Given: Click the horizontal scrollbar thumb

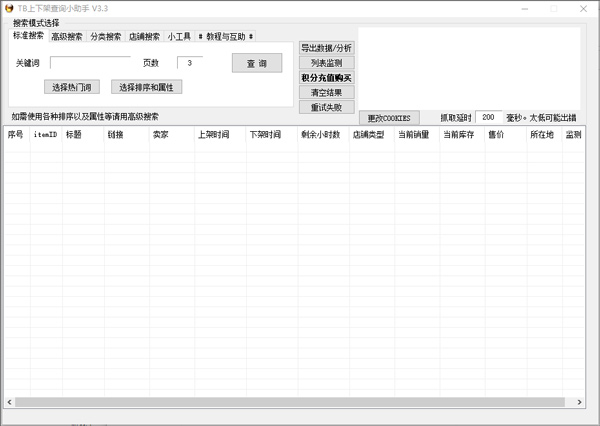Looking at the screenshot, I should (x=290, y=402).
